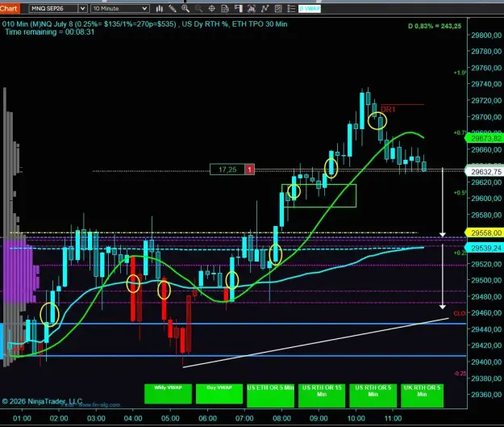Image resolution: width=504 pixels, height=427 pixels.
Task: Click the purple volume profile histogram
Action: 19,271
